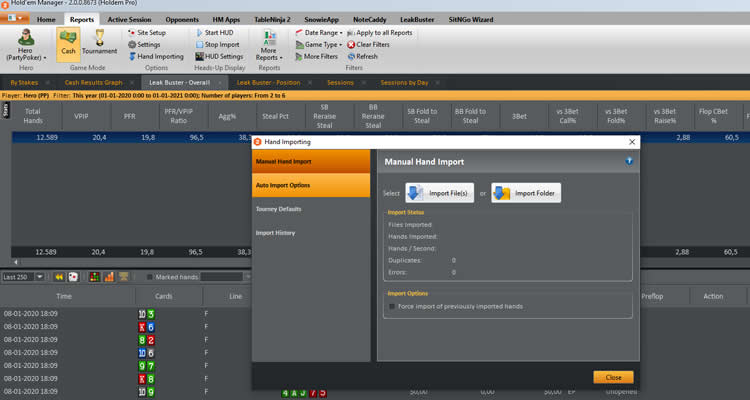This screenshot has height=400, width=750.
Task: Switch to Cash Results Graph tab
Action: pos(93,83)
